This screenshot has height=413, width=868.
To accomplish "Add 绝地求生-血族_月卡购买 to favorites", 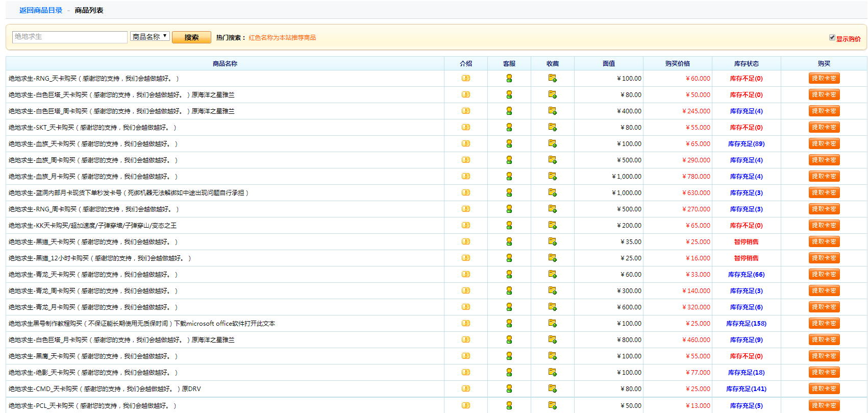I will (x=552, y=176).
